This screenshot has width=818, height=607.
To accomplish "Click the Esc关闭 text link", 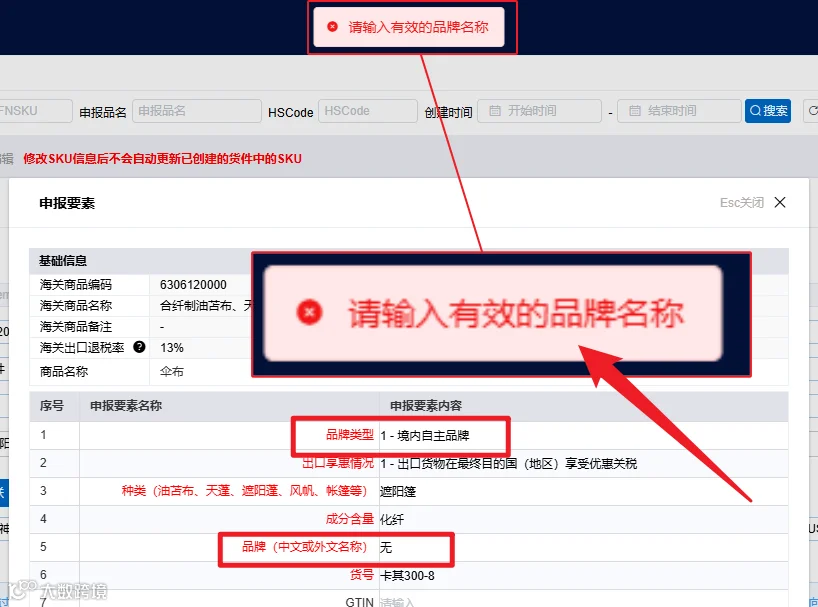I will point(742,202).
